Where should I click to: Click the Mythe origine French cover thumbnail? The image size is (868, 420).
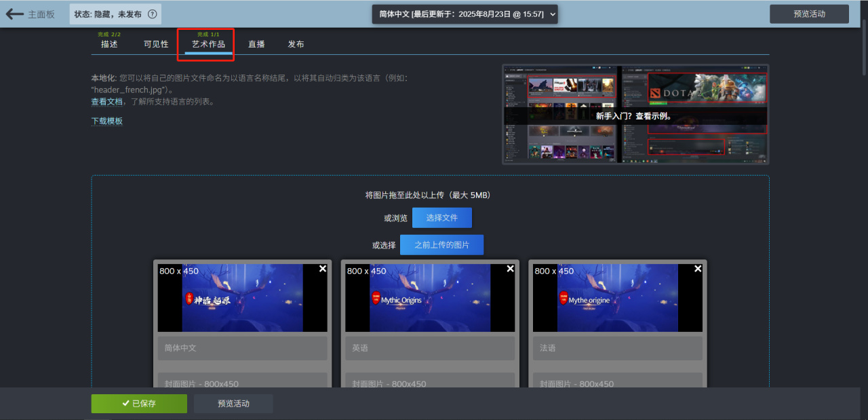[x=618, y=298]
